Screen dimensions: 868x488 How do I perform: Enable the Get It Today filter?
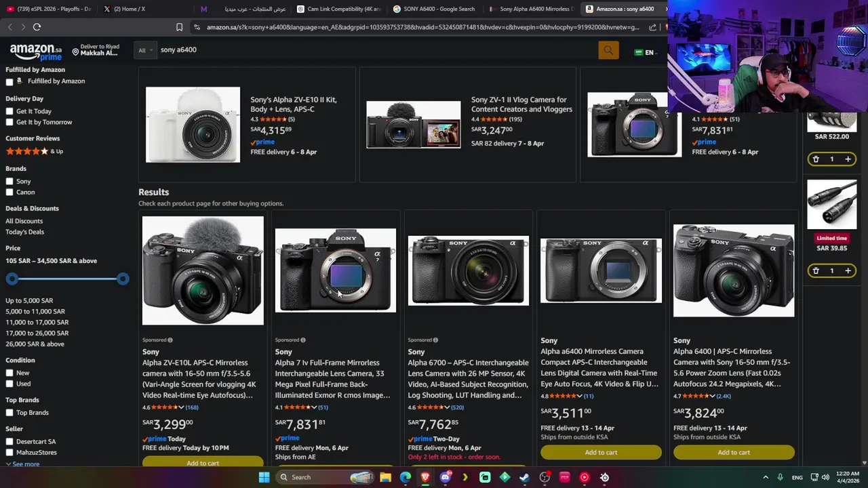[x=9, y=111]
